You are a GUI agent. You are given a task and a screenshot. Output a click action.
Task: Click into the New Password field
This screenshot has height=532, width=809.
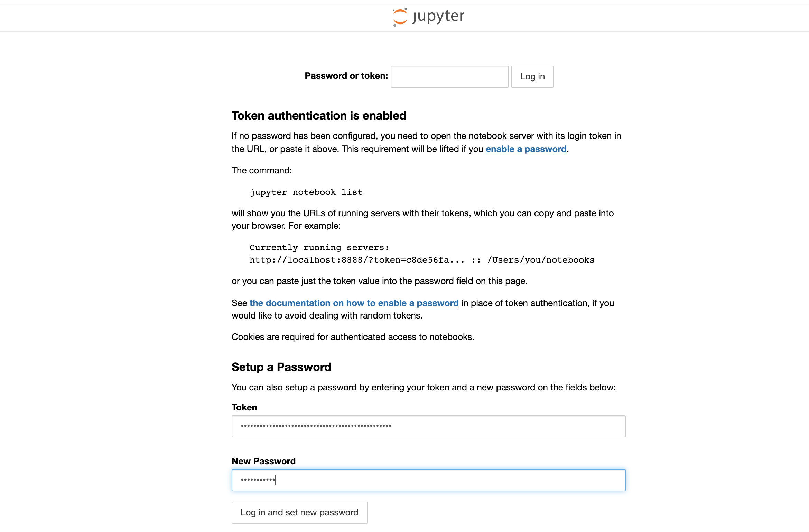428,480
